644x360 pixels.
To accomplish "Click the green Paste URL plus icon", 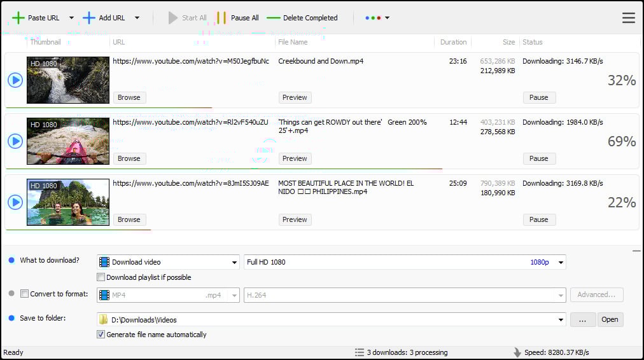I will (x=18, y=18).
